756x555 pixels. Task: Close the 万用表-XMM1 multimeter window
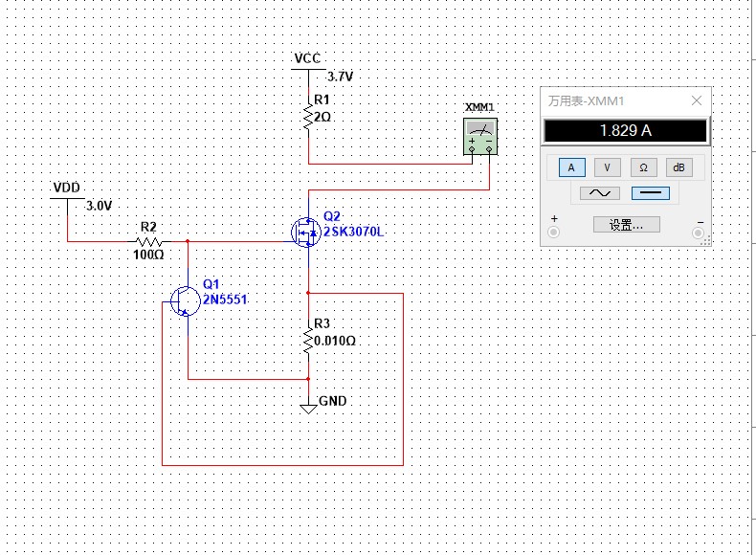tap(697, 100)
